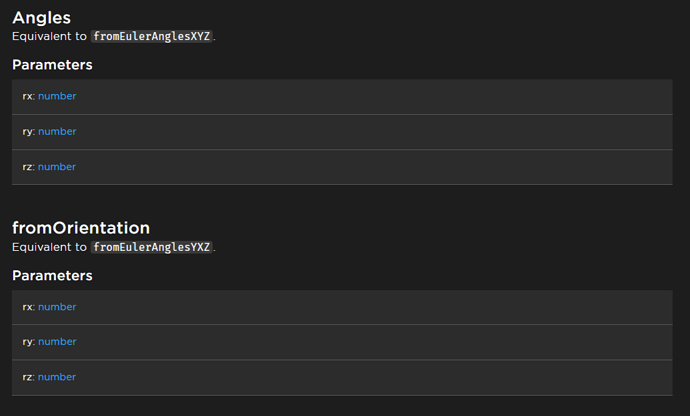Click the Parameters heading under Angles

pyautogui.click(x=52, y=65)
